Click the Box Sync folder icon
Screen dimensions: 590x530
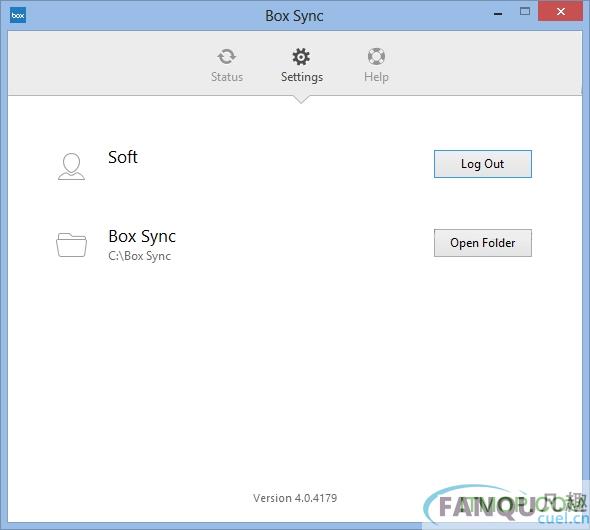(71, 245)
